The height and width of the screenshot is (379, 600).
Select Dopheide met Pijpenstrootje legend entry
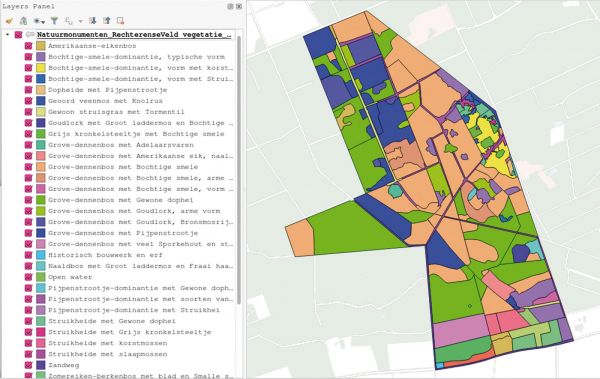pos(108,90)
